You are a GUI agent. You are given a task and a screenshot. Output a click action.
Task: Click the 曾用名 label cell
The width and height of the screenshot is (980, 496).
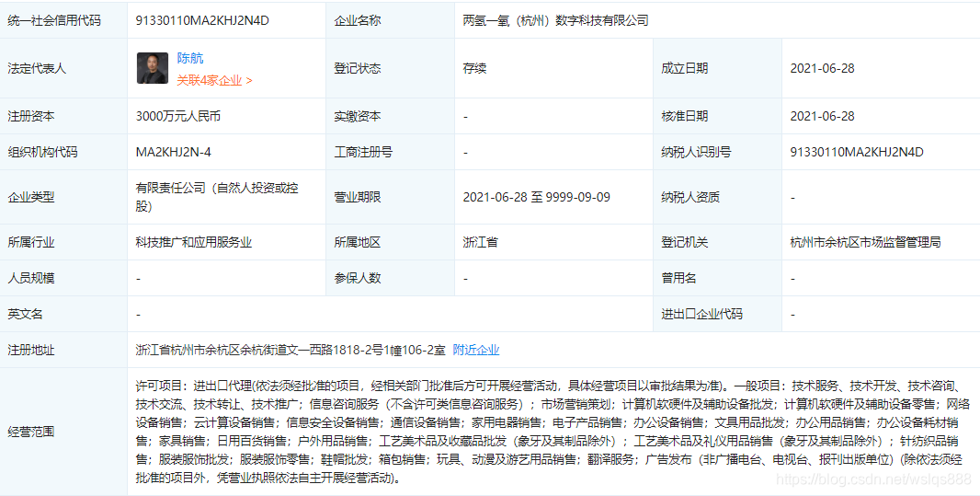(717, 278)
